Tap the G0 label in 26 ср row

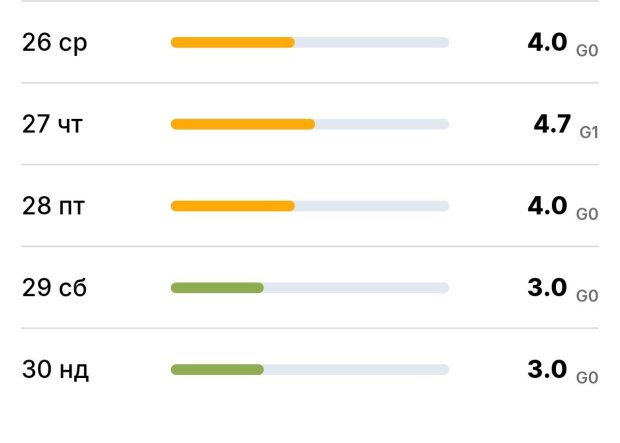[x=587, y=50]
